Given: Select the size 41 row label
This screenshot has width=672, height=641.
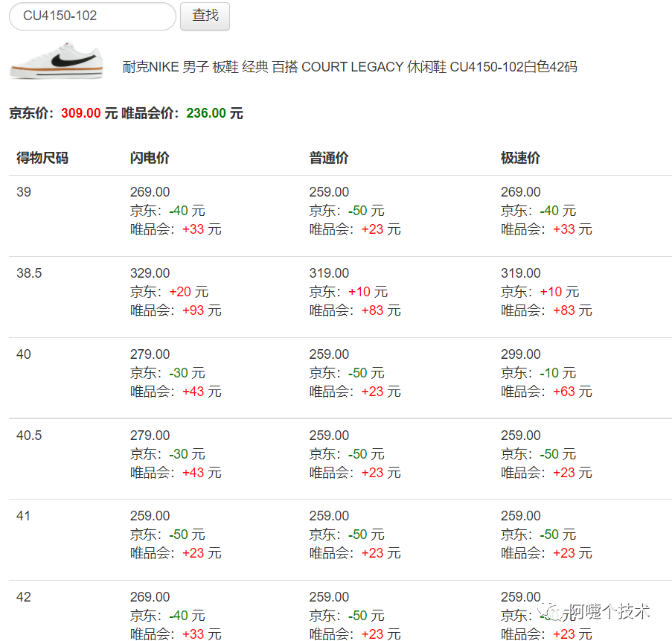Looking at the screenshot, I should (x=24, y=515).
